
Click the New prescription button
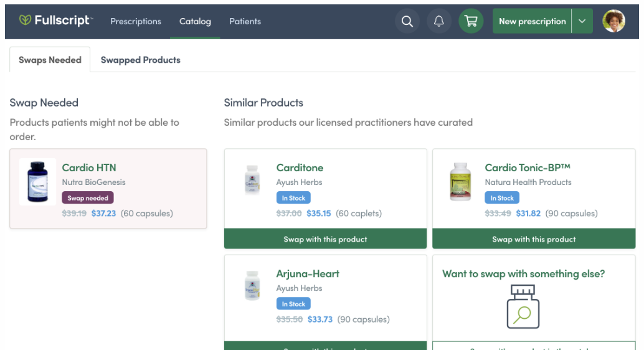(x=533, y=21)
